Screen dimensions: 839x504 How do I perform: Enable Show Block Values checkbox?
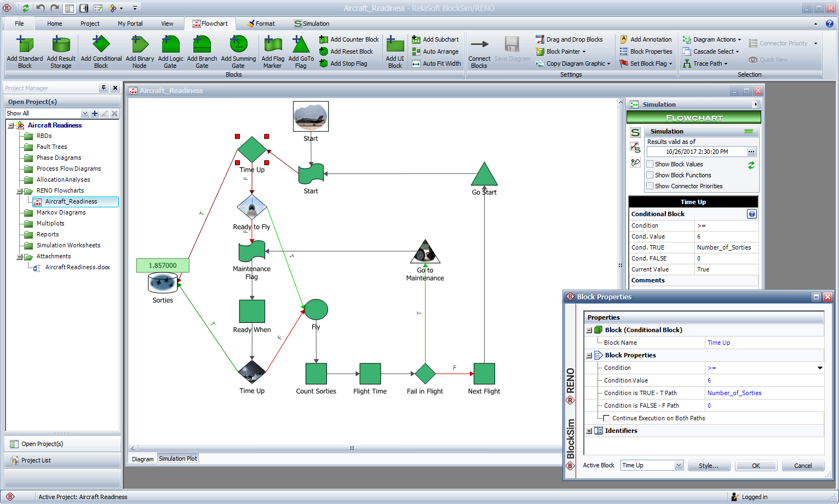(650, 164)
